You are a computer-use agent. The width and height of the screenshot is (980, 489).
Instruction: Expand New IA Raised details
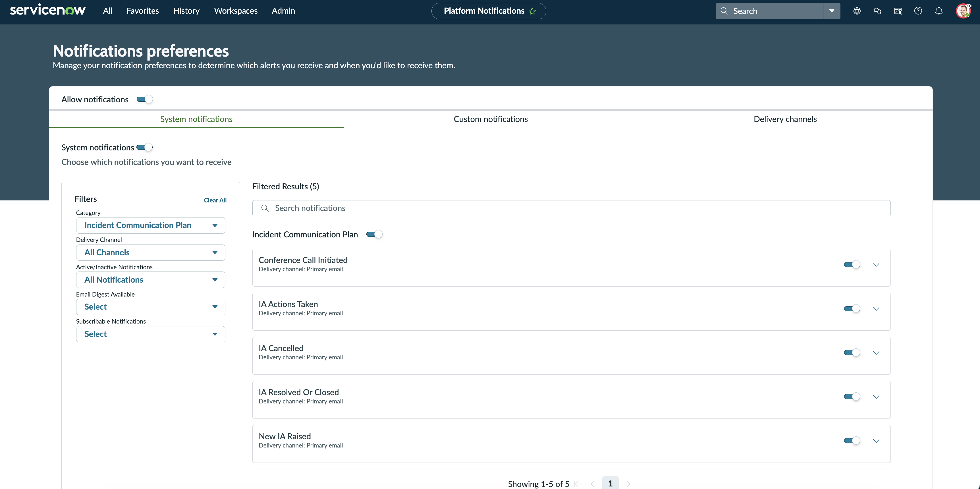pos(876,441)
